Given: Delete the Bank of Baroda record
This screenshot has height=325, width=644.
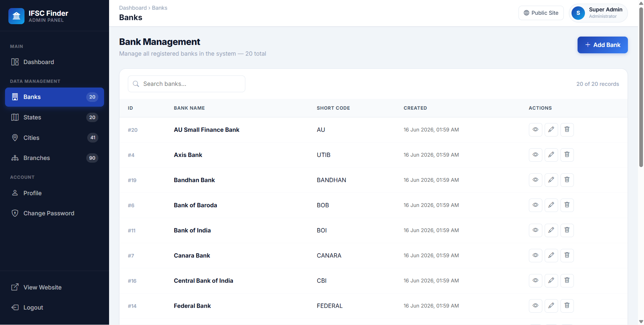Looking at the screenshot, I should tap(567, 205).
